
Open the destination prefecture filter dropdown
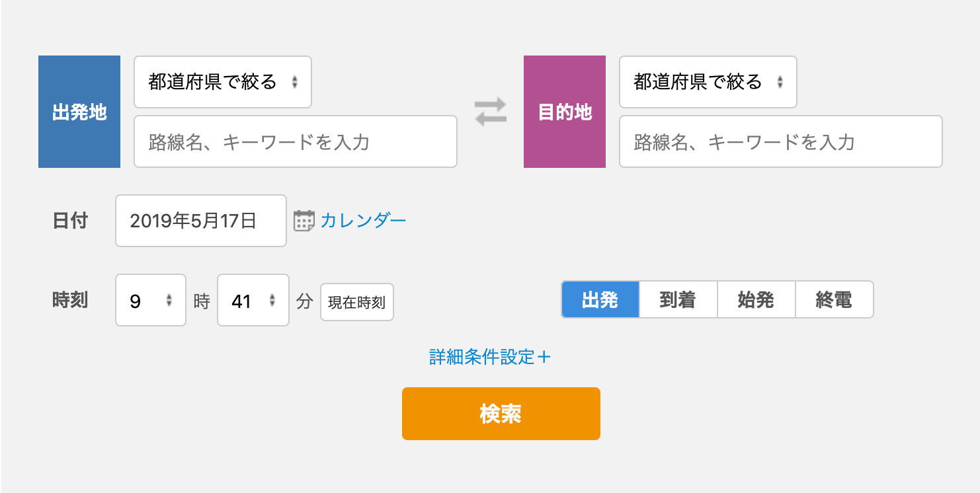click(708, 82)
